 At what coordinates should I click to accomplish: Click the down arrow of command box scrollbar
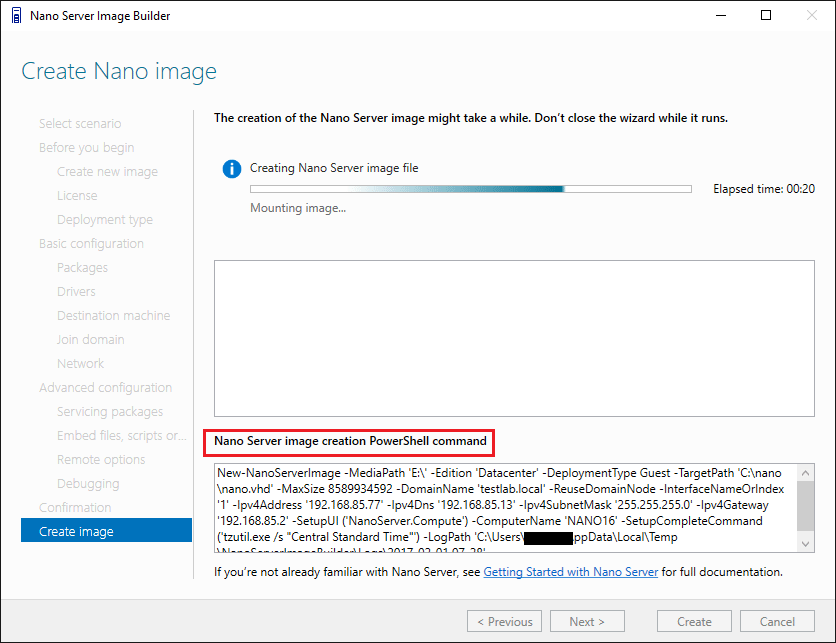pyautogui.click(x=806, y=544)
